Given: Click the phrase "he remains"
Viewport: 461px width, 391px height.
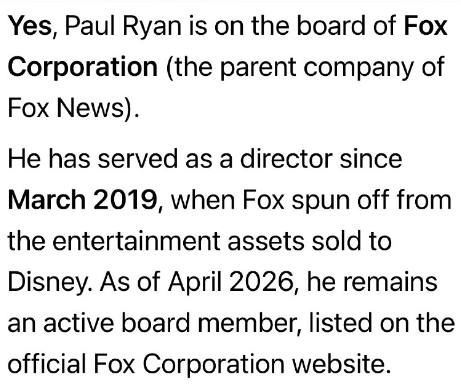Looking at the screenshot, I should click(x=372, y=282).
